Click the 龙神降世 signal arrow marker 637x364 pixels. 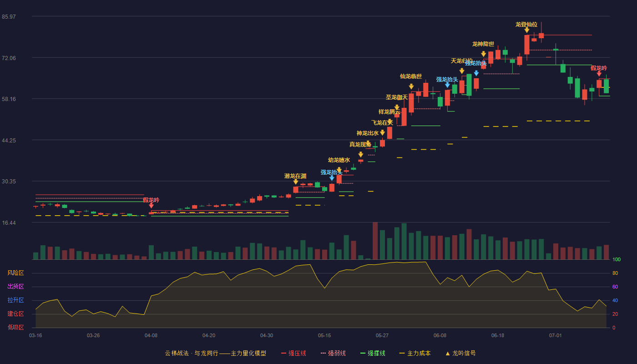483,54
